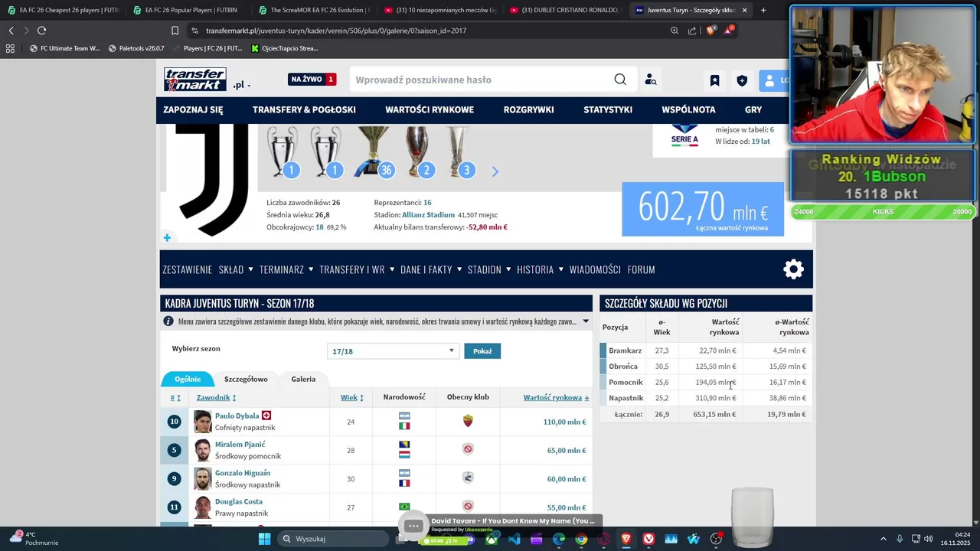The width and height of the screenshot is (980, 551).
Task: Click Gonzalo Higuaín's photo thumbnail
Action: point(202,479)
